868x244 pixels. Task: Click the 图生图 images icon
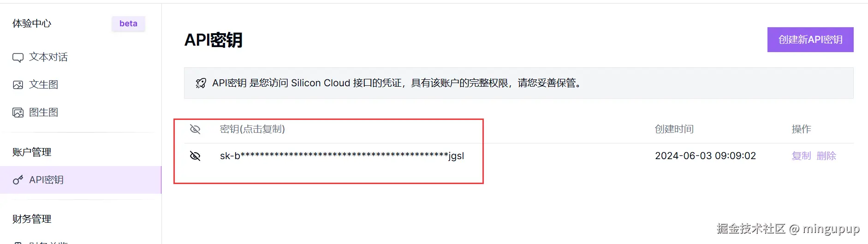pyautogui.click(x=18, y=113)
